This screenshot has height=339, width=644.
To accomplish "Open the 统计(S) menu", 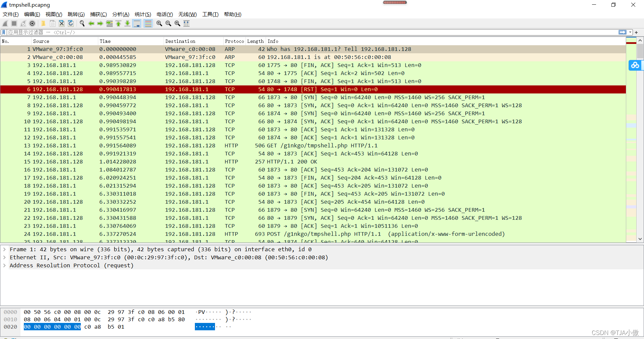I will coord(143,14).
